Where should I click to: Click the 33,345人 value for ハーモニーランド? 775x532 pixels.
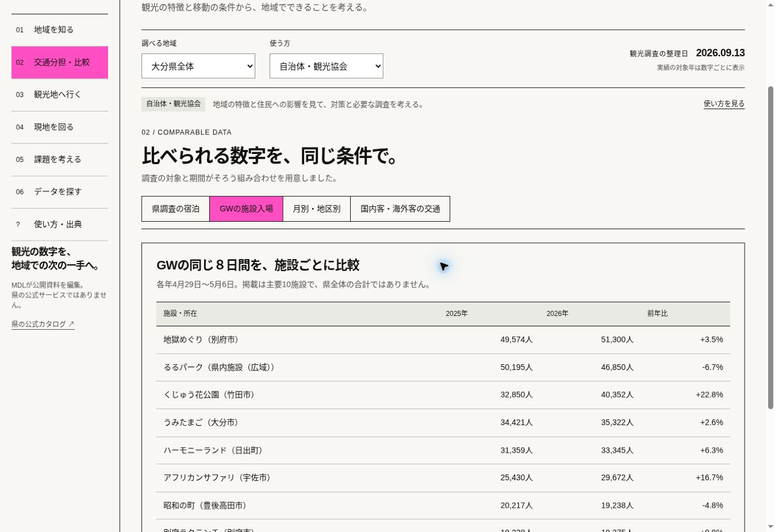point(617,450)
